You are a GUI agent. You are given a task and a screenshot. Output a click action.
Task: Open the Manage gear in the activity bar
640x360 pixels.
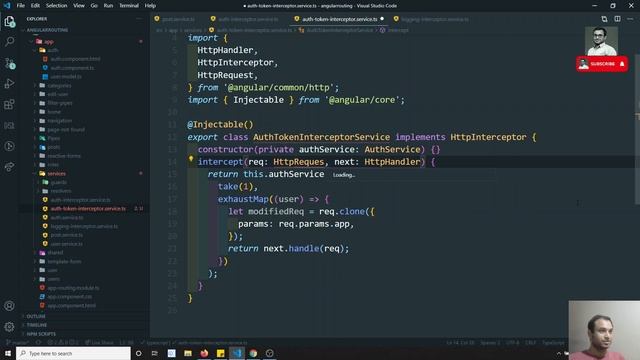9,327
